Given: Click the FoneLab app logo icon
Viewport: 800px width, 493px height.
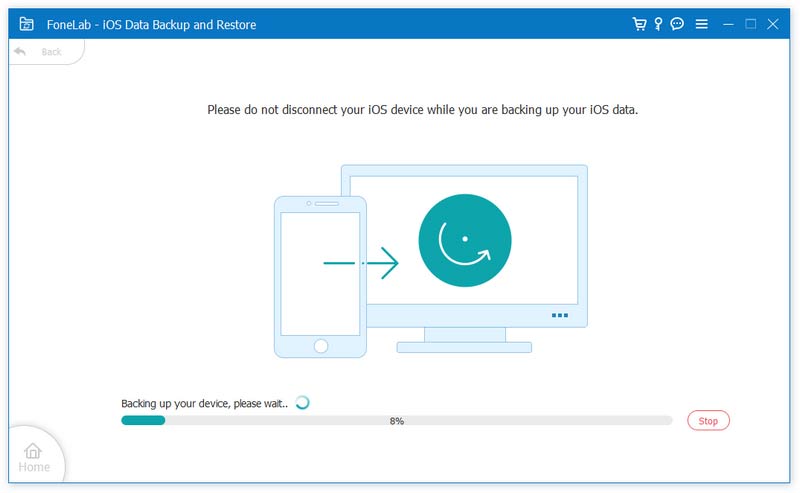Looking at the screenshot, I should 27,24.
